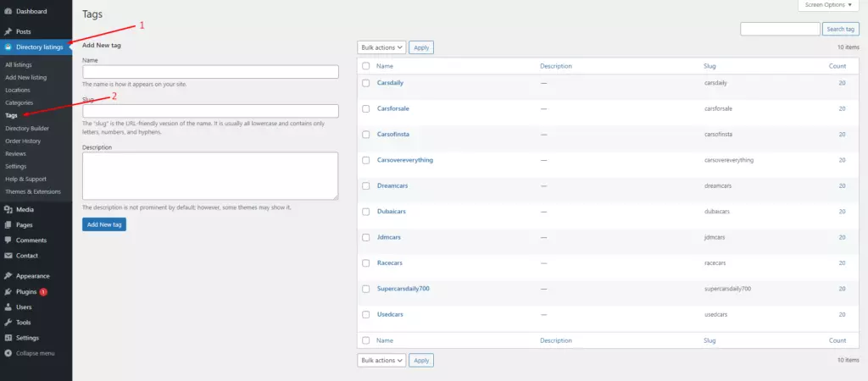The image size is (868, 381).
Task: Click the Tools wrench icon
Action: click(8, 323)
